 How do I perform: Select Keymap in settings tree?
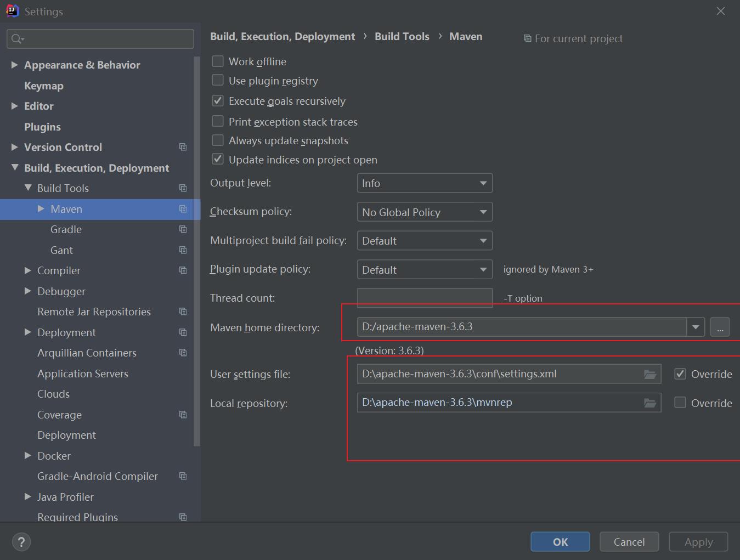click(44, 86)
